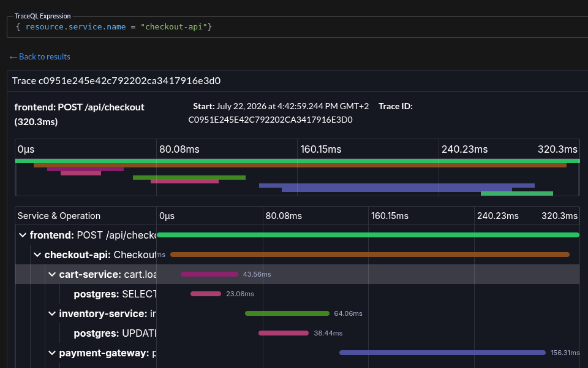
Task: Click the Service & Operation column header
Action: coord(59,216)
